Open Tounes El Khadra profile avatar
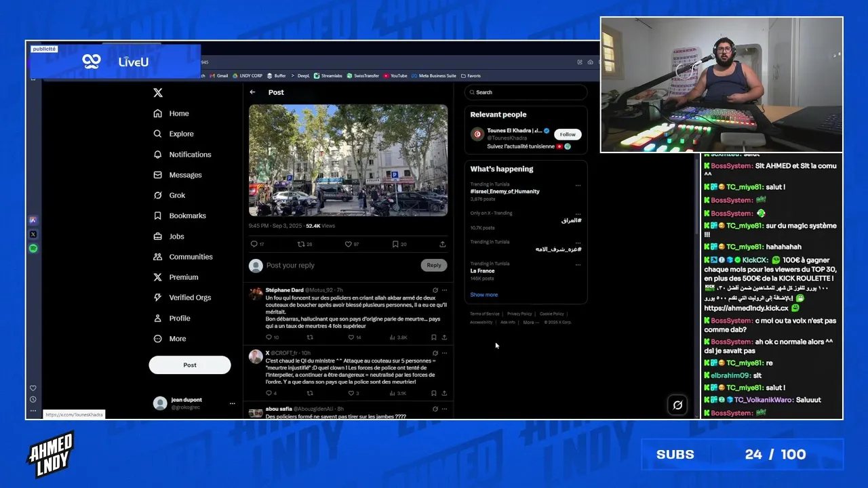 [x=477, y=134]
